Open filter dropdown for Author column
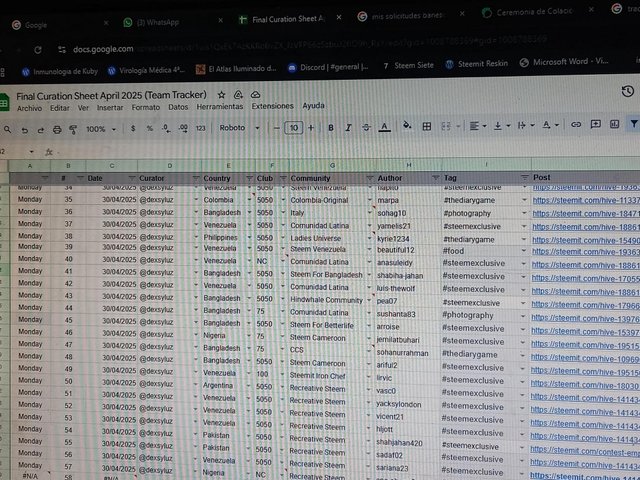This screenshot has width=640, height=480. tap(436, 178)
